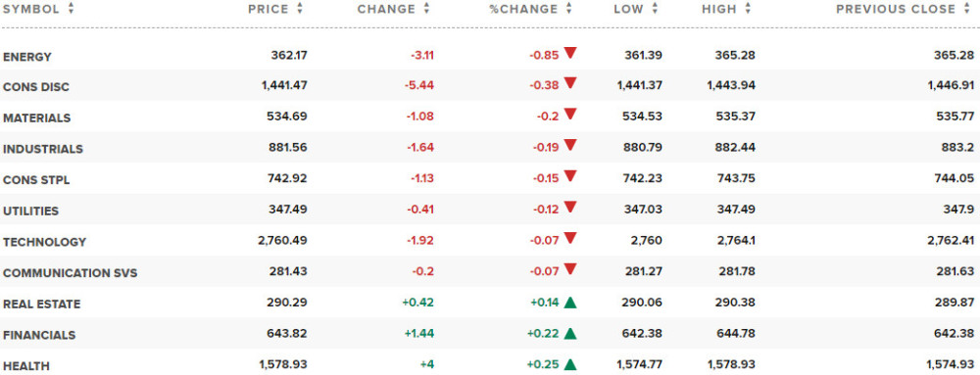Screen dimensions: 980x375
Task: Sort by HIGH column sort arrows
Action: click(x=748, y=9)
